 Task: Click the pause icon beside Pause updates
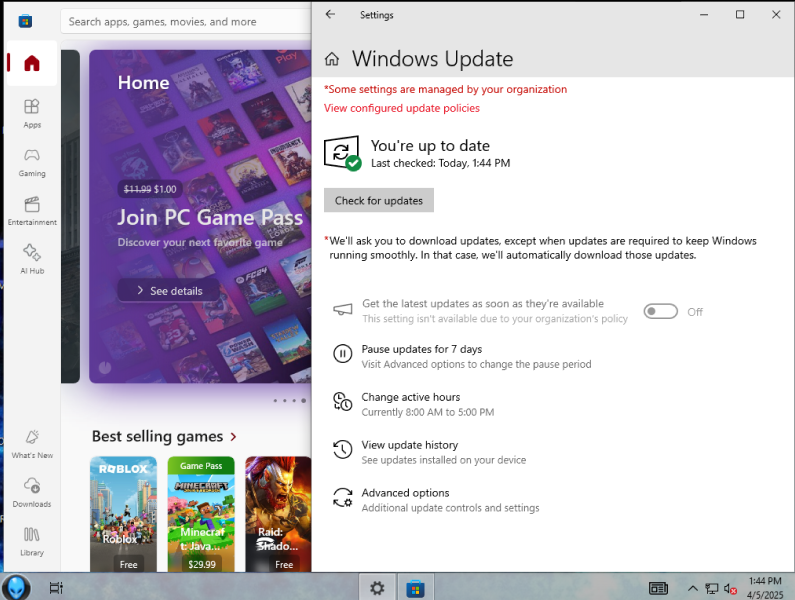(x=342, y=354)
